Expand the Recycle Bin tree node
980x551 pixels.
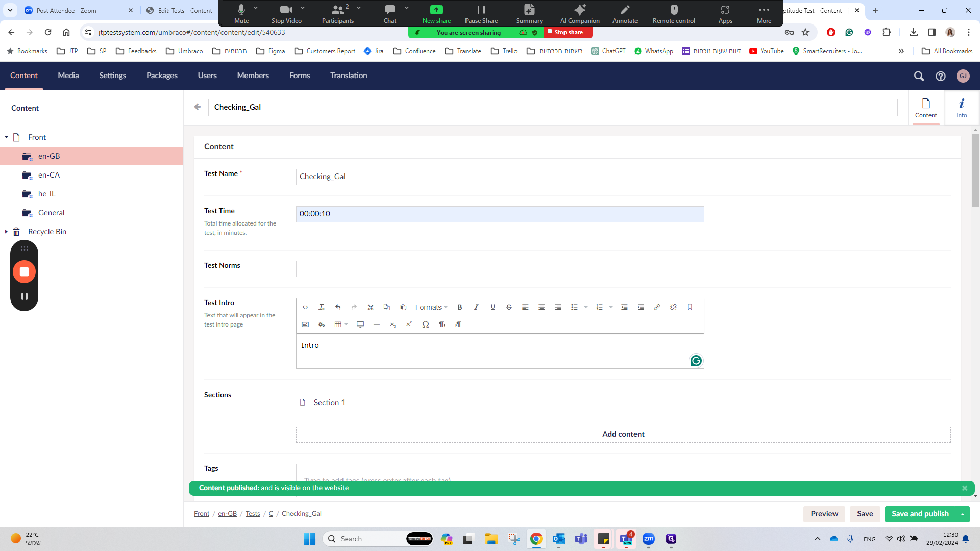(6, 232)
